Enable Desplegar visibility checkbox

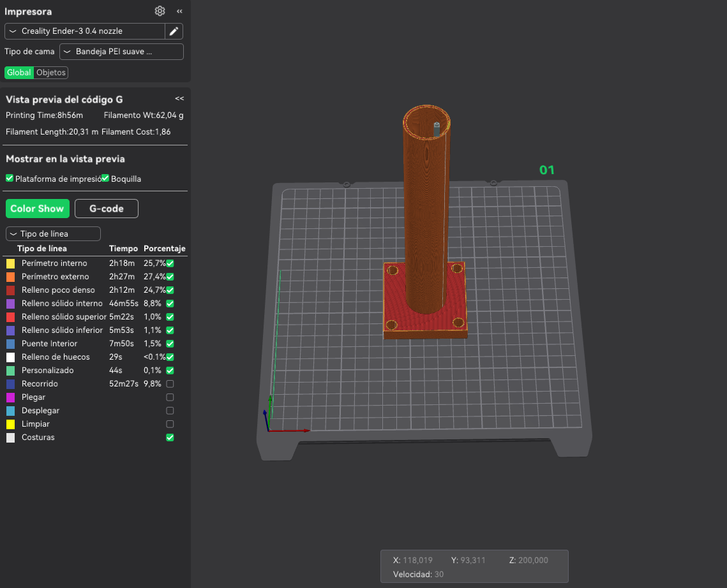[170, 411]
